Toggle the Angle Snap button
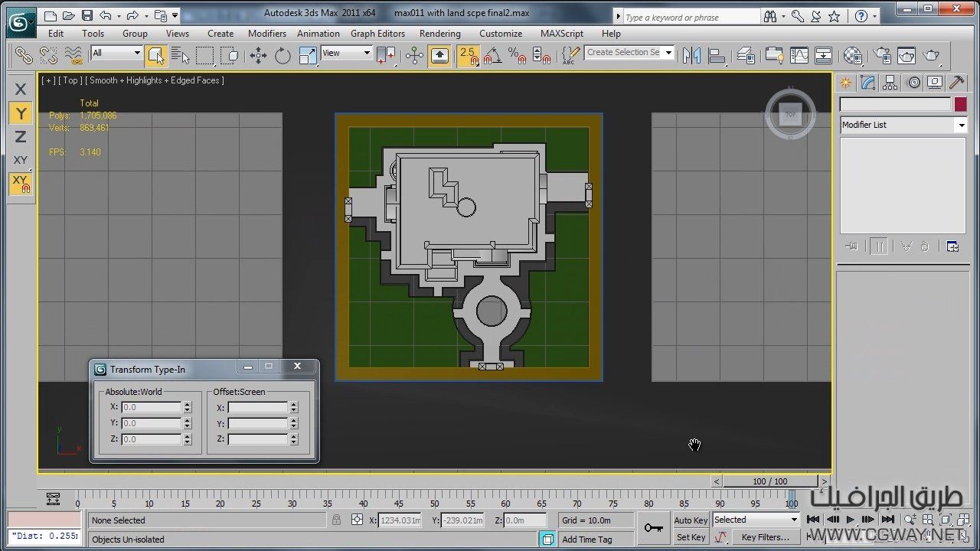The image size is (980, 551). click(x=492, y=55)
